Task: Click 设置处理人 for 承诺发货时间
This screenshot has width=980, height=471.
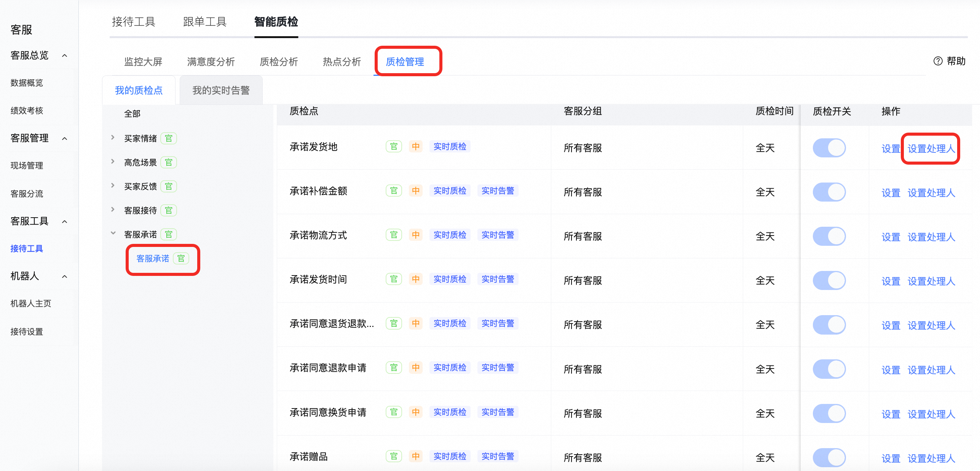Action: (931, 281)
